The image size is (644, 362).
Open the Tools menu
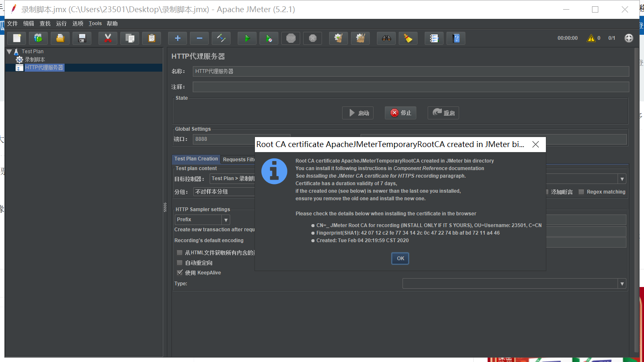click(x=95, y=23)
